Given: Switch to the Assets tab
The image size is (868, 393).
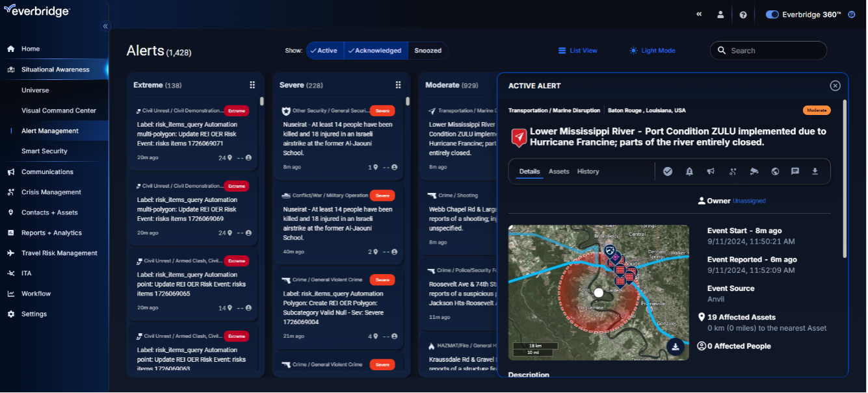Looking at the screenshot, I should click(x=559, y=171).
